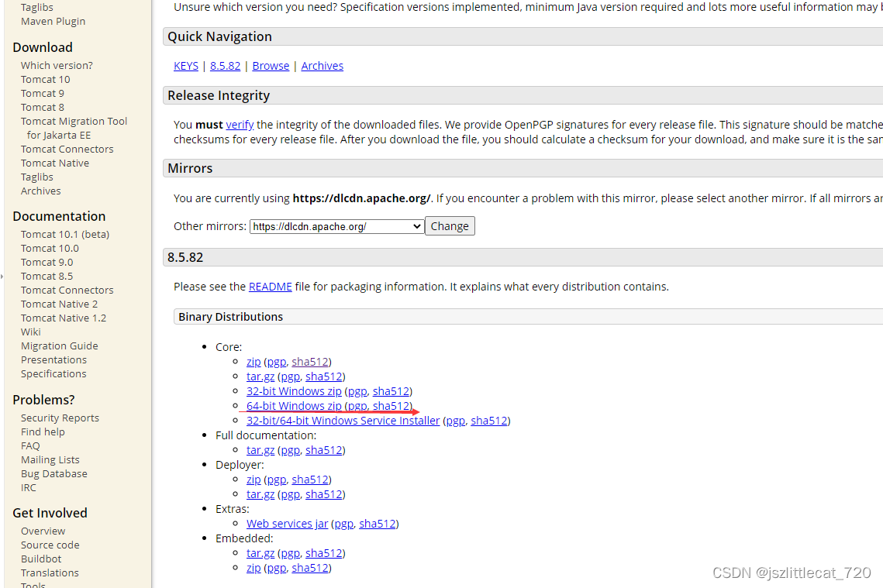Download 32-bit/64-bit Windows Service Installer
Viewport: 883px width, 588px height.
pos(343,421)
